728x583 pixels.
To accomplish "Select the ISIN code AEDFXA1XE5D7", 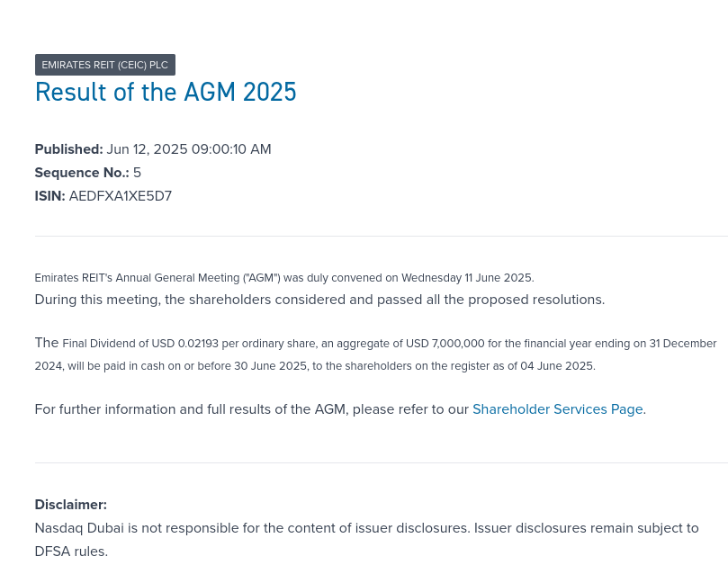I will click(121, 196).
